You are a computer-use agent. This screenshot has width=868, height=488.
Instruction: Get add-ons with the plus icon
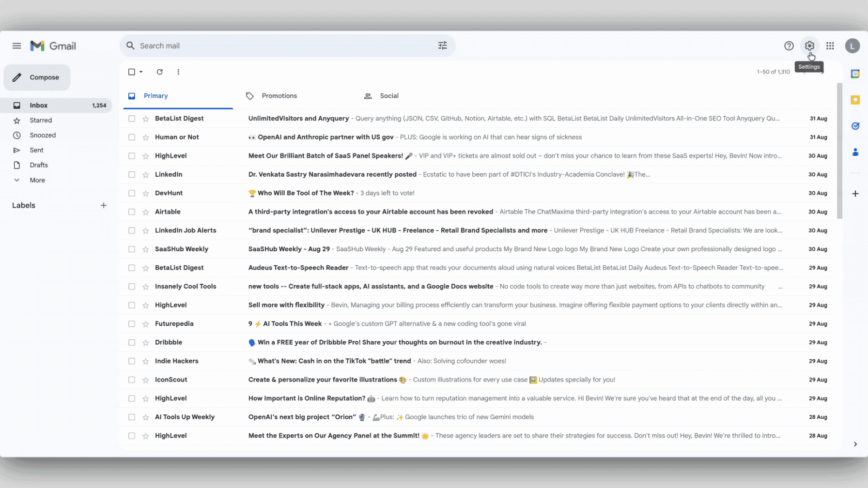(855, 194)
